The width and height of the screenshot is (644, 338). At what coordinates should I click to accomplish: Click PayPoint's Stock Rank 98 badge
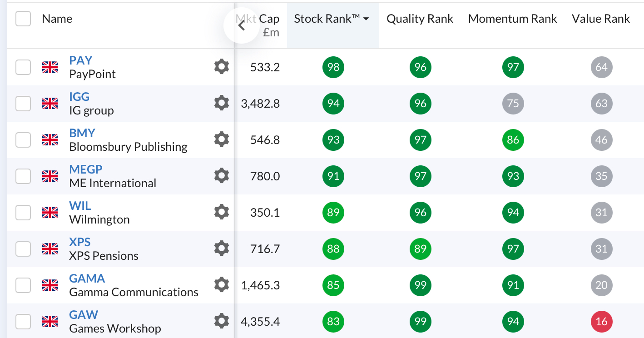[x=333, y=67]
